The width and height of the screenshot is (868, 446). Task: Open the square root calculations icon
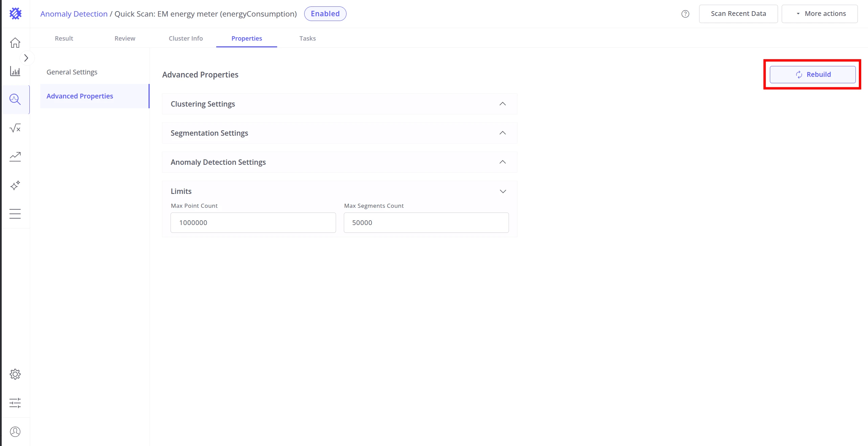(15, 128)
